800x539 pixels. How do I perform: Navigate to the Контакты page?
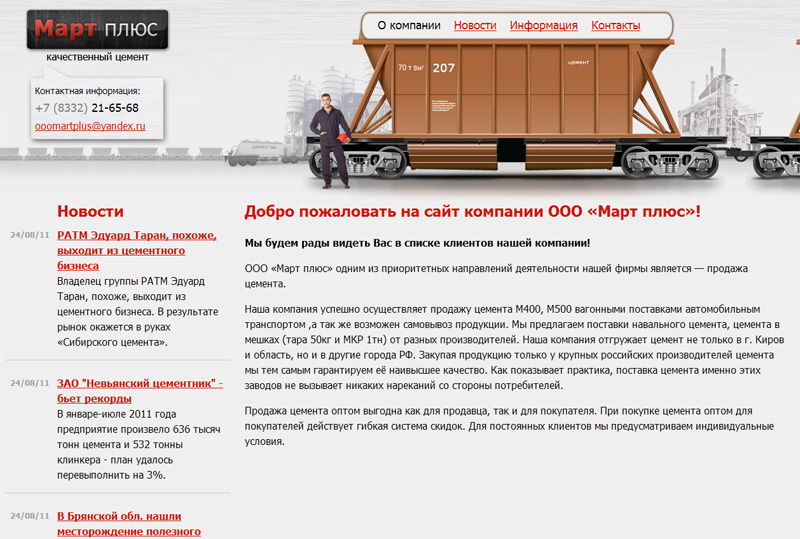point(615,26)
